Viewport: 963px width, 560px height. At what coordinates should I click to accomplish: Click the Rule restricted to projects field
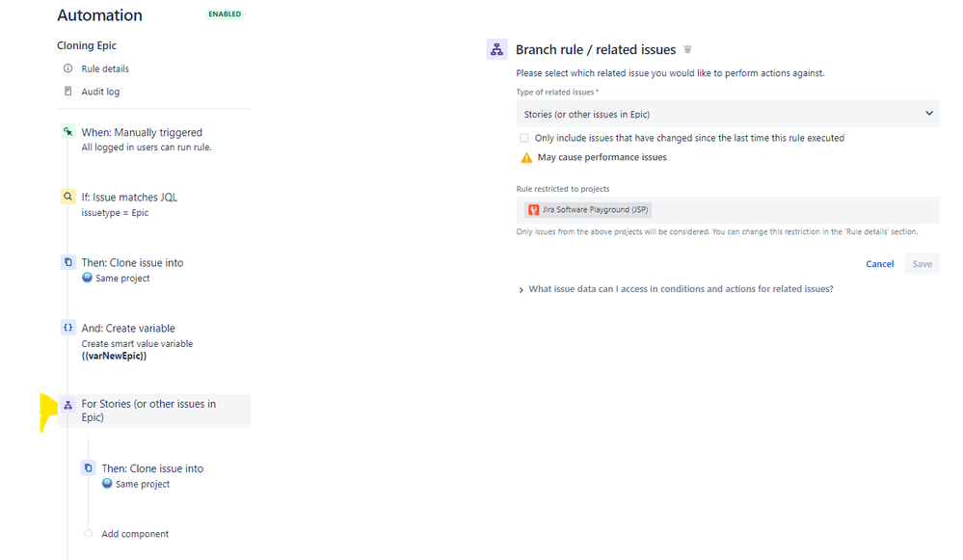click(x=728, y=210)
